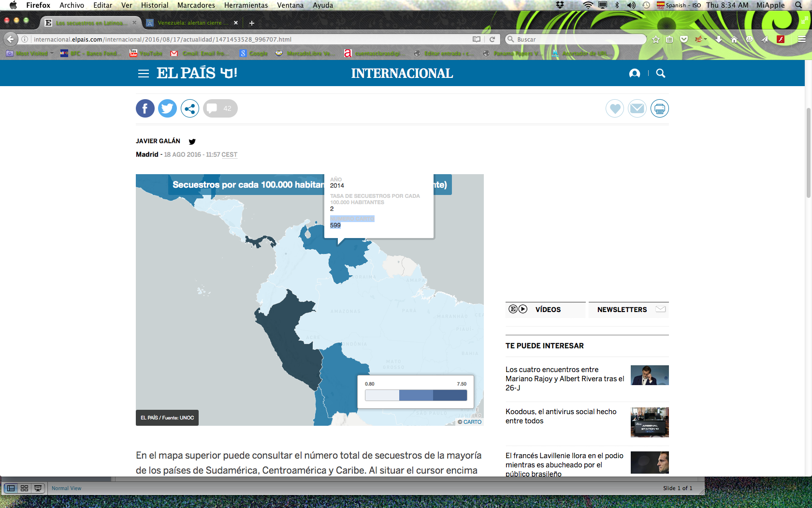
Task: Click Firefox home toolbar icon
Action: [x=734, y=39]
